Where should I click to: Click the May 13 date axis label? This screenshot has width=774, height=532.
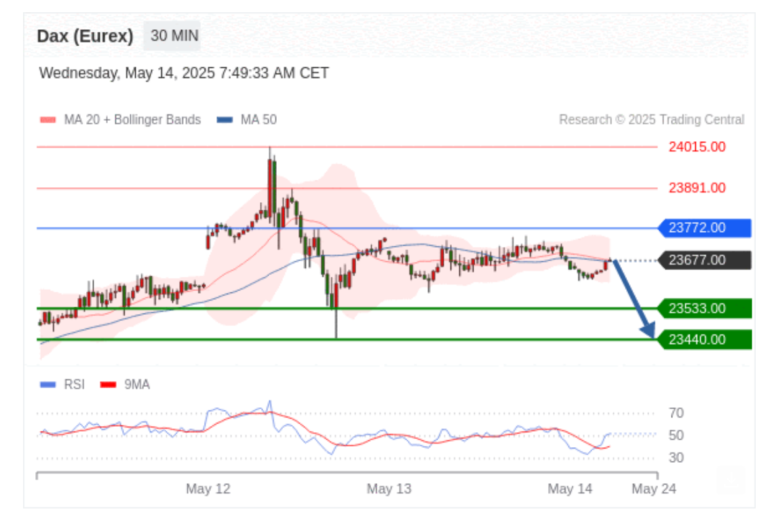click(x=389, y=489)
